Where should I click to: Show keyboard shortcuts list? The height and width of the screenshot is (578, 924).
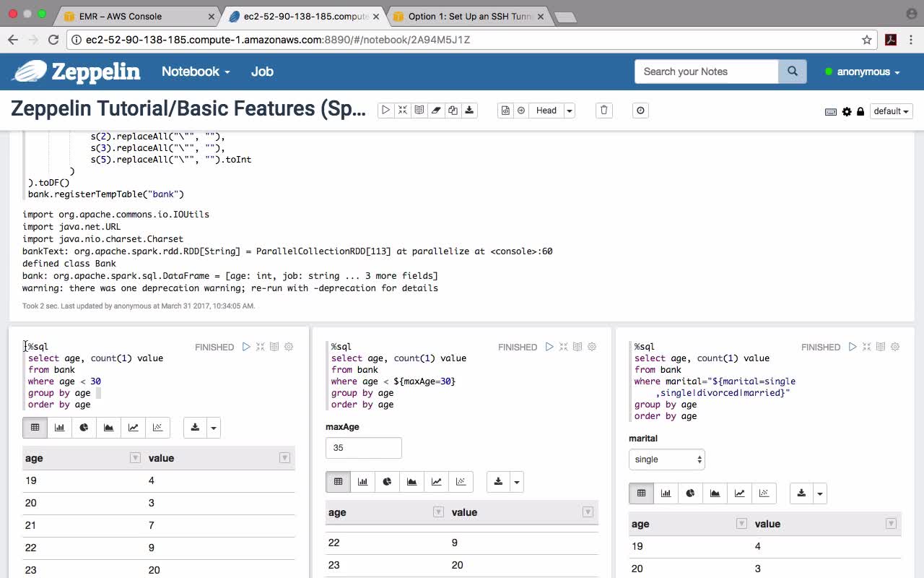[831, 111]
